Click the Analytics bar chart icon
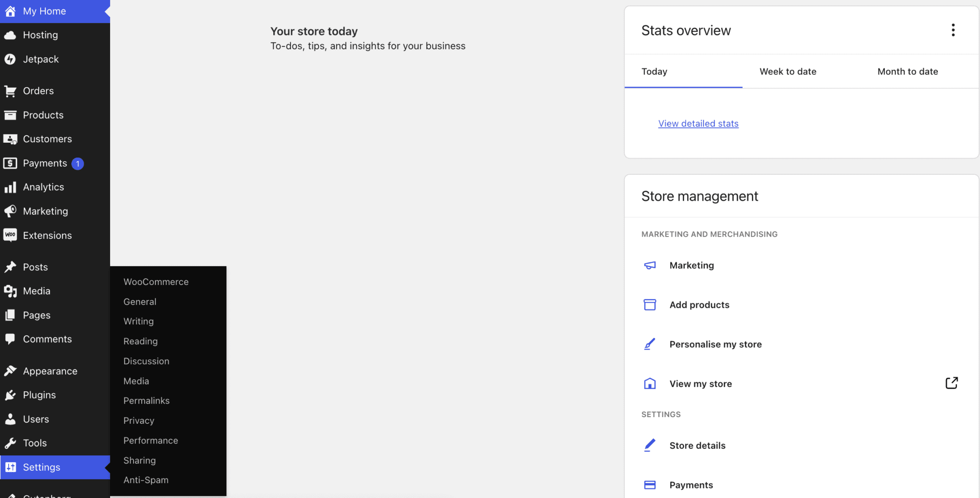Image resolution: width=980 pixels, height=498 pixels. [10, 187]
